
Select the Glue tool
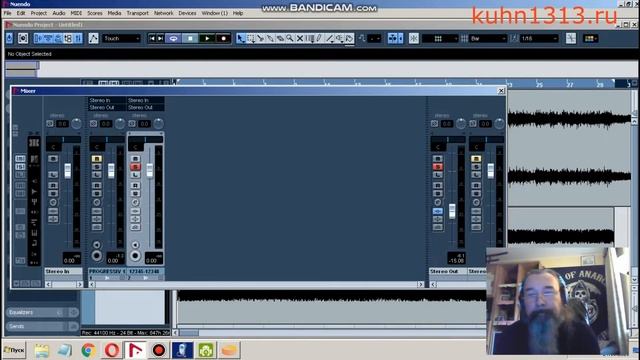point(270,38)
